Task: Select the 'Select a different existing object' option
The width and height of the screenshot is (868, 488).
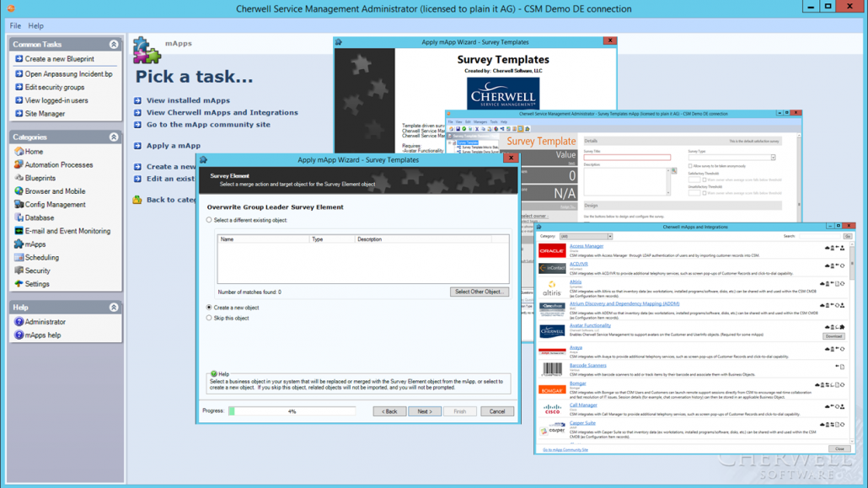Action: click(209, 220)
